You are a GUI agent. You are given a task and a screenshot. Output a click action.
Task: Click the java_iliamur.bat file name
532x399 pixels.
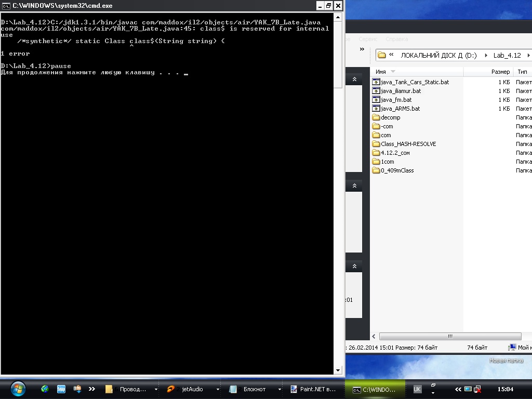point(401,91)
